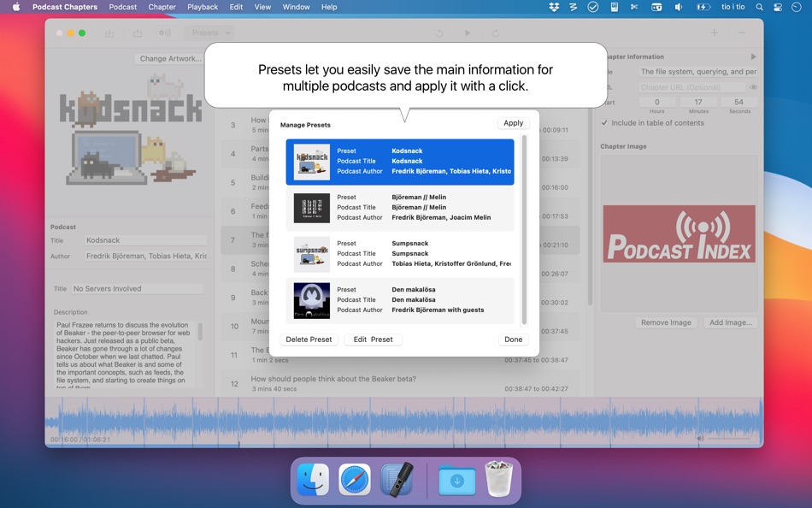This screenshot has width=812, height=508.
Task: Add a chapter with the plus icon
Action: pyautogui.click(x=714, y=32)
